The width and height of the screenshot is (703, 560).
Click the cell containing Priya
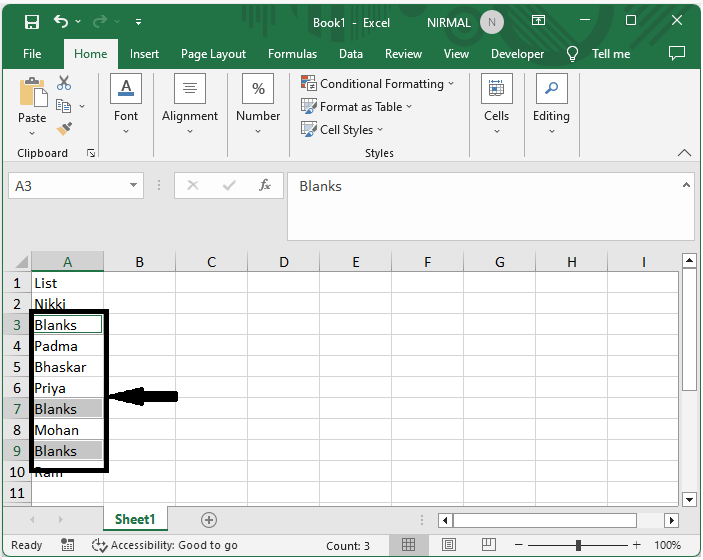coord(67,388)
